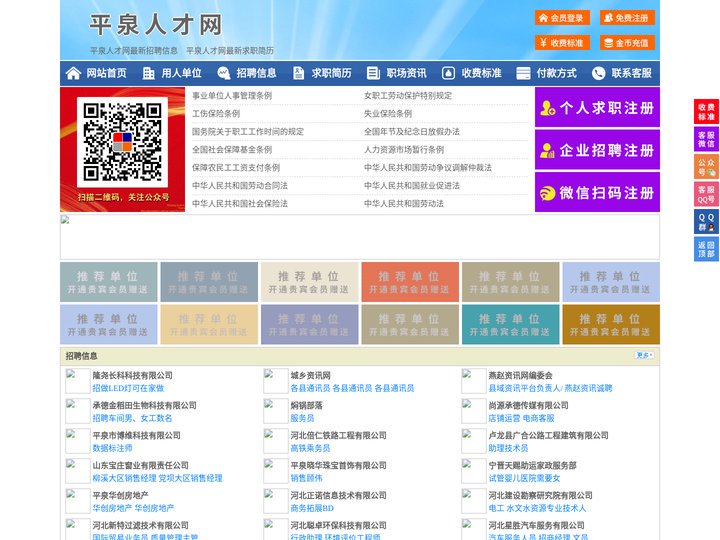Open job link 店铺运营 电商客服
This screenshot has width=720, height=540.
(x=521, y=418)
